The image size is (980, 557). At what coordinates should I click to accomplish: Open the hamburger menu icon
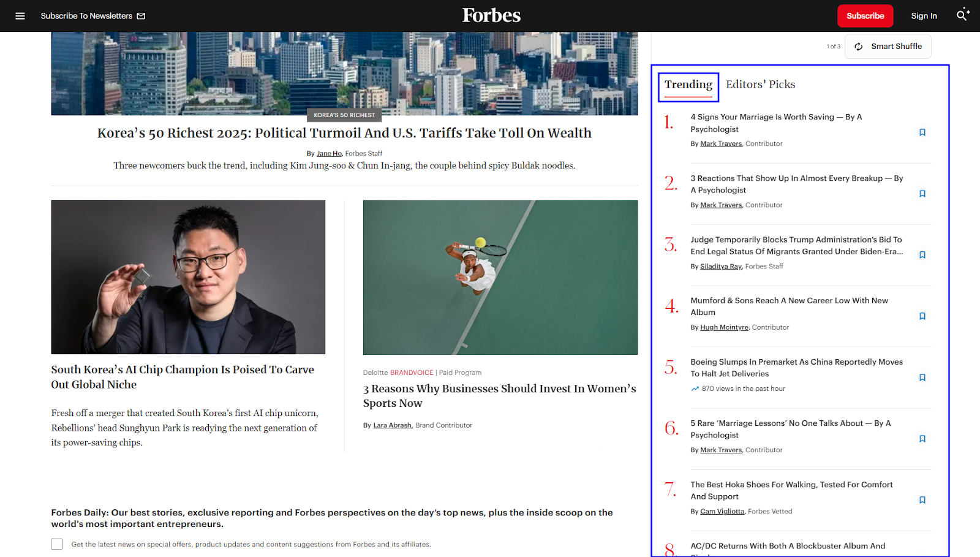tap(20, 16)
